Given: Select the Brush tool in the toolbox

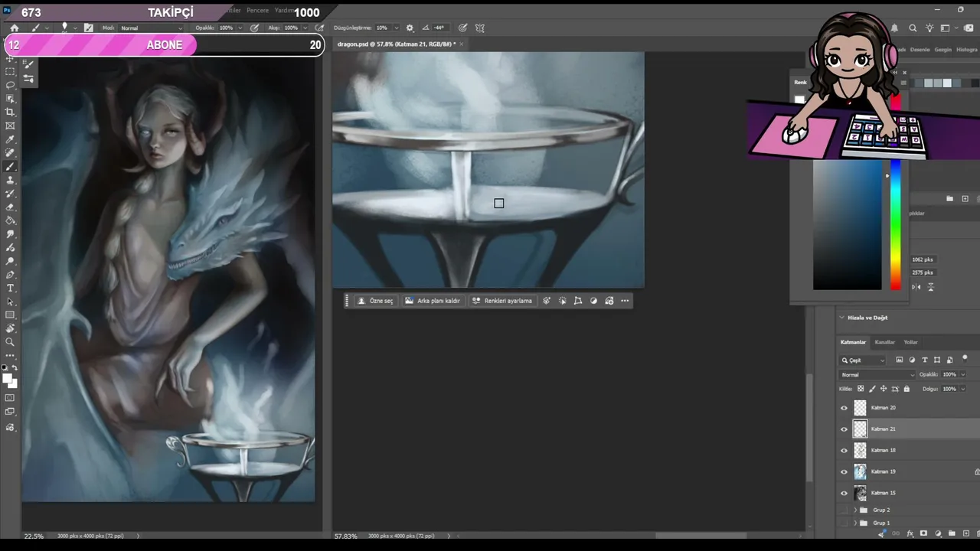Looking at the screenshot, I should coord(10,167).
